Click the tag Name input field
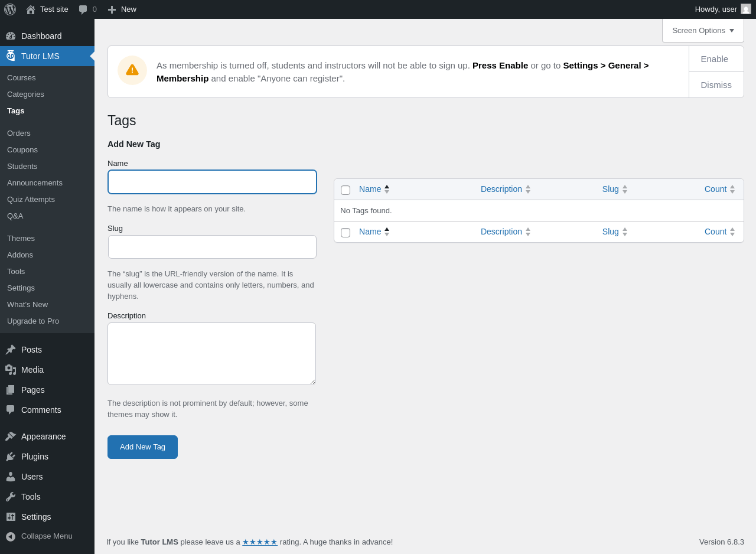 (x=212, y=182)
